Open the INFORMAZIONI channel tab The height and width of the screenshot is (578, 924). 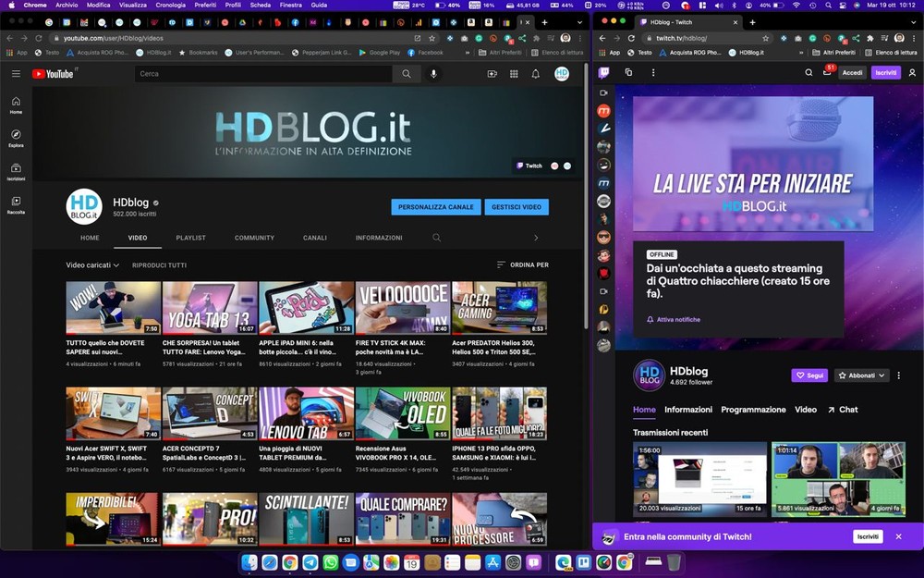[379, 238]
